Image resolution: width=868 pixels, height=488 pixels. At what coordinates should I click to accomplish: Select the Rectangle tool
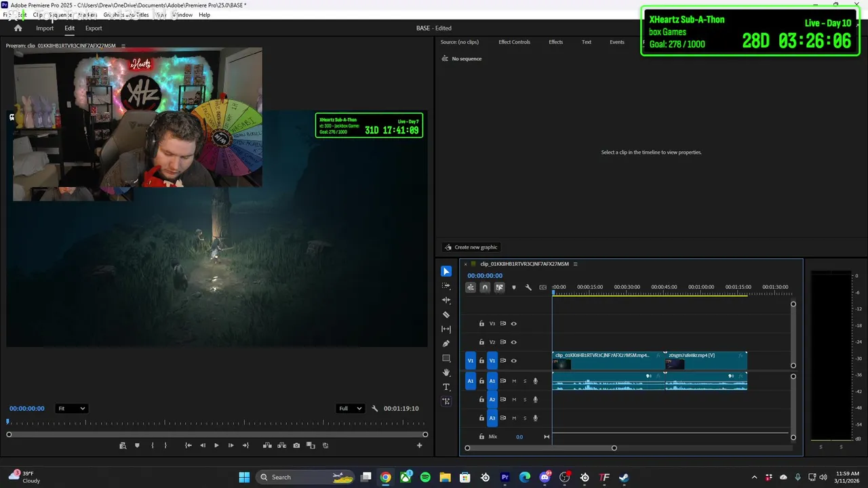tap(446, 358)
